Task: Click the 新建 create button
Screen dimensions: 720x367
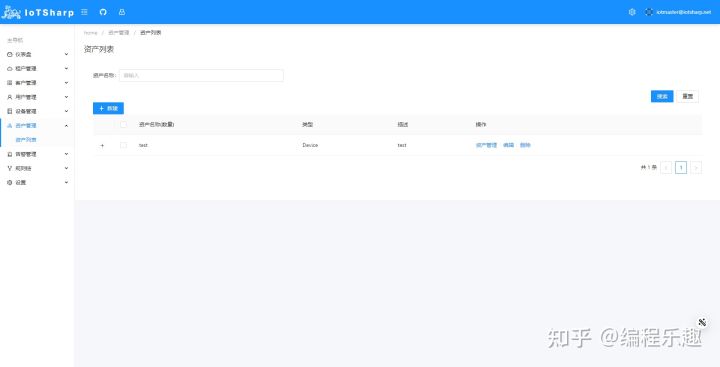Action: click(108, 108)
